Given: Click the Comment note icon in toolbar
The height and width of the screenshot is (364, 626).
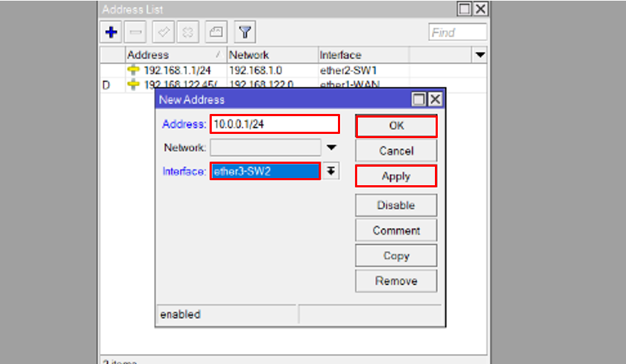Looking at the screenshot, I should tap(216, 32).
